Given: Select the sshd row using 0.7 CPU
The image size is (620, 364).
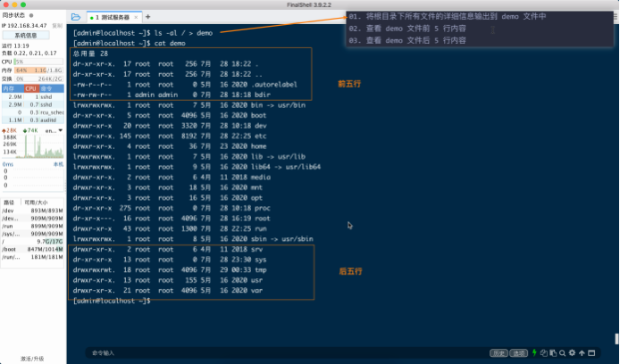Looking at the screenshot, I should (x=32, y=104).
